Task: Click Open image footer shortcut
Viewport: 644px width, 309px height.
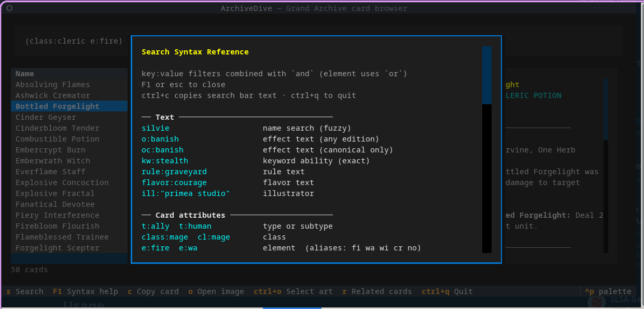Action: pyautogui.click(x=216, y=291)
